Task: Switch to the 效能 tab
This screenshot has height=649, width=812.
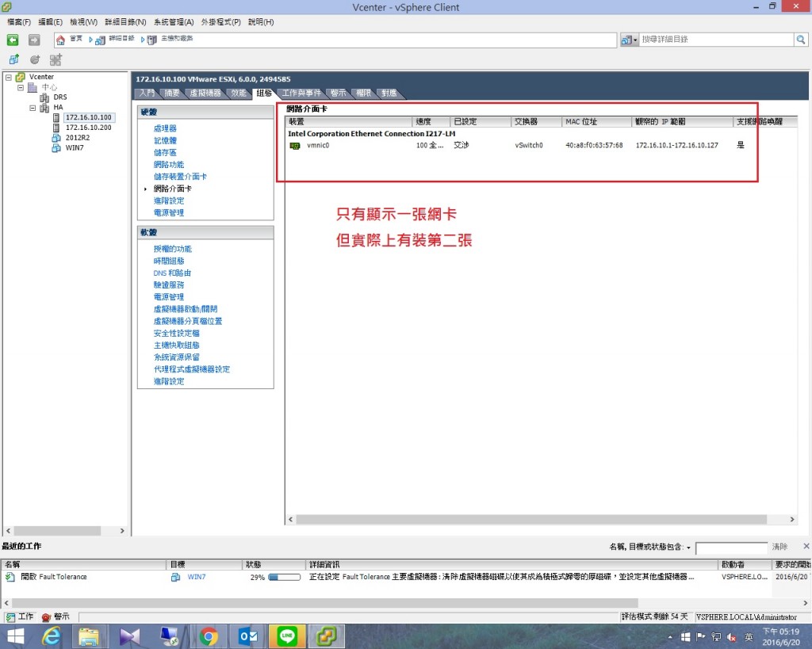Action: 239,94
